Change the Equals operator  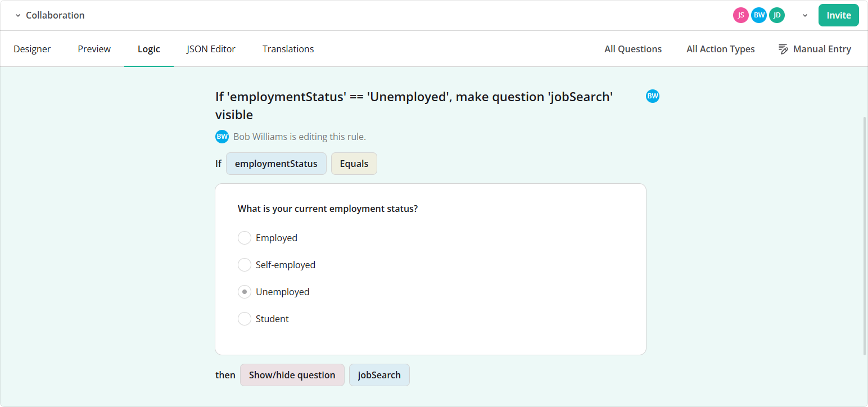pos(354,164)
